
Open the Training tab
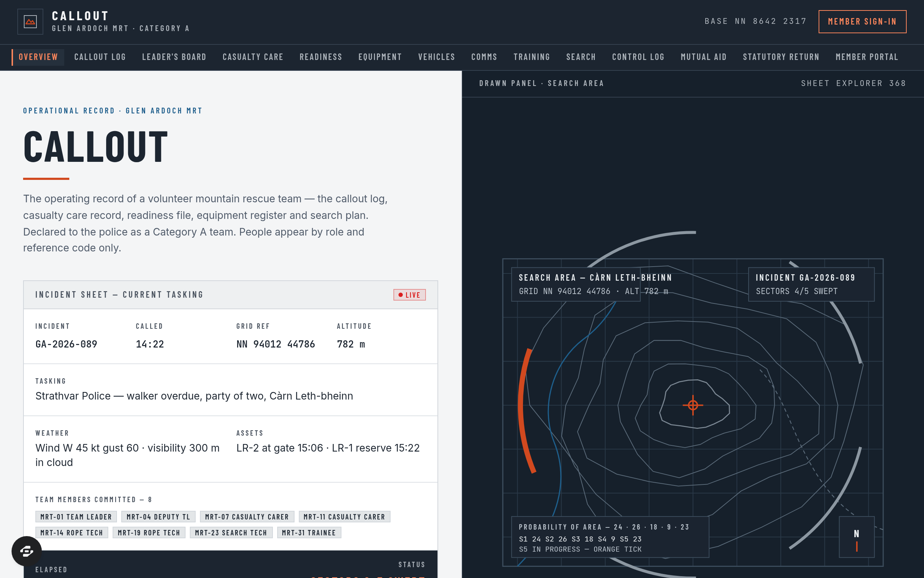coord(532,57)
